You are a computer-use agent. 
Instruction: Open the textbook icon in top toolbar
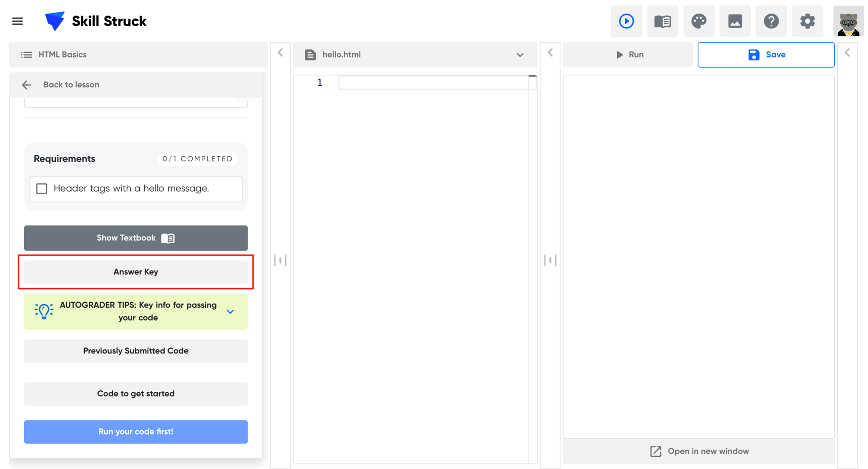[662, 21]
